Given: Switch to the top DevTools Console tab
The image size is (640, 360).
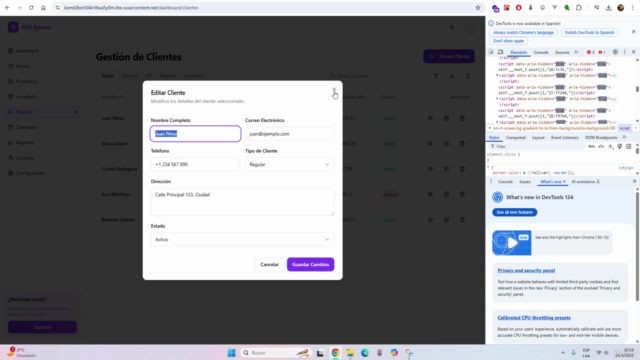Looking at the screenshot, I should click(x=541, y=52).
